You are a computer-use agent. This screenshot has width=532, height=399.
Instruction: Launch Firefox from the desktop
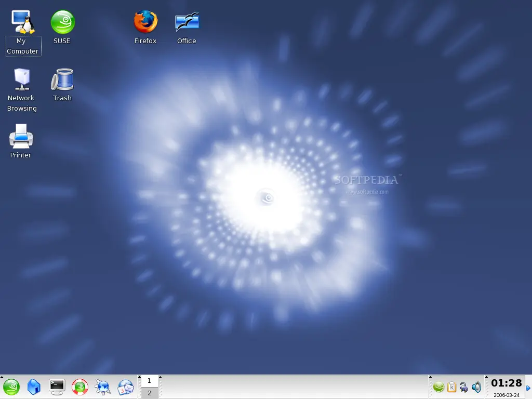pyautogui.click(x=145, y=22)
